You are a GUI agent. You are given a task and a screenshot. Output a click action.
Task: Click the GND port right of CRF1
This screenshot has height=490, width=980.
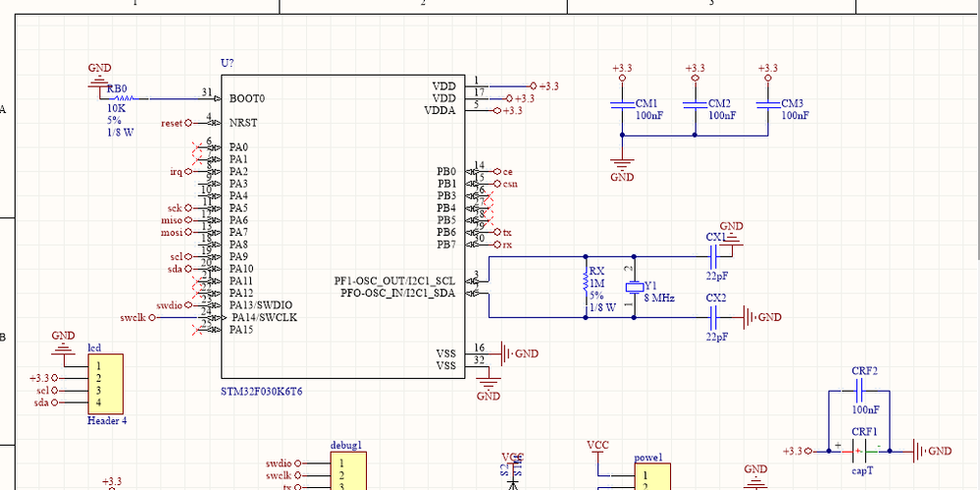pos(933,451)
